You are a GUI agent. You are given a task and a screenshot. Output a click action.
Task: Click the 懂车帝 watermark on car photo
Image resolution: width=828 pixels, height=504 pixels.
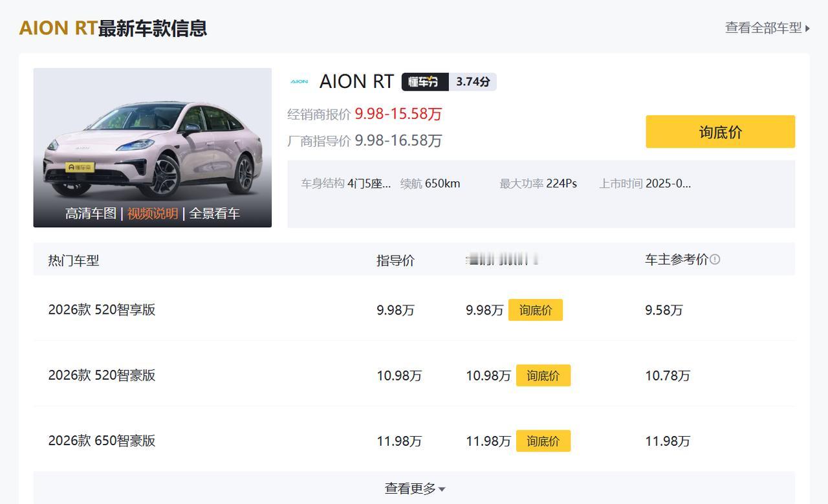click(x=81, y=167)
